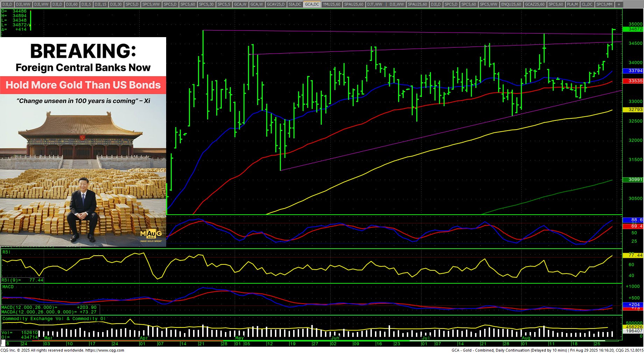The width and height of the screenshot is (644, 353).
Task: Click the Vol= 152610 readout
Action: (x=20, y=333)
